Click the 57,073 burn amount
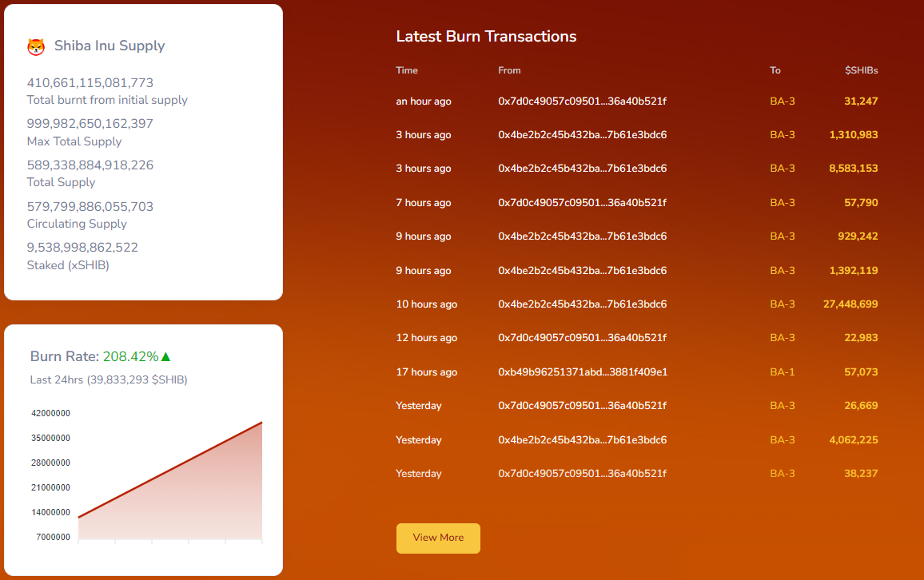924x580 pixels. click(x=861, y=372)
